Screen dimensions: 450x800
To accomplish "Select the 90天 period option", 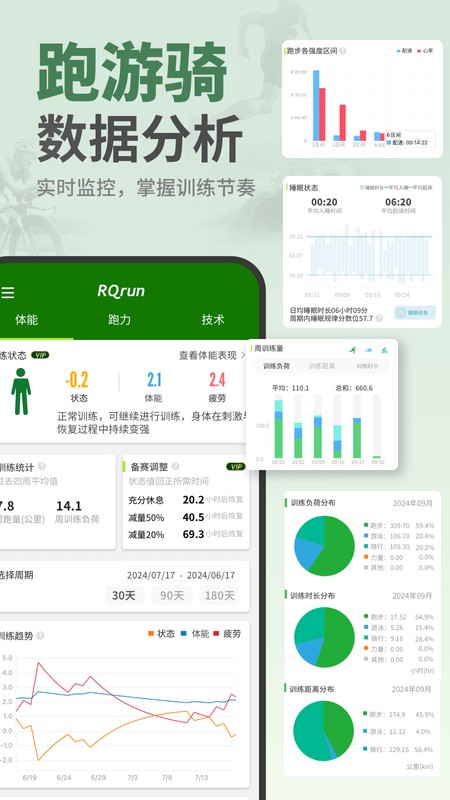I will 172,595.
